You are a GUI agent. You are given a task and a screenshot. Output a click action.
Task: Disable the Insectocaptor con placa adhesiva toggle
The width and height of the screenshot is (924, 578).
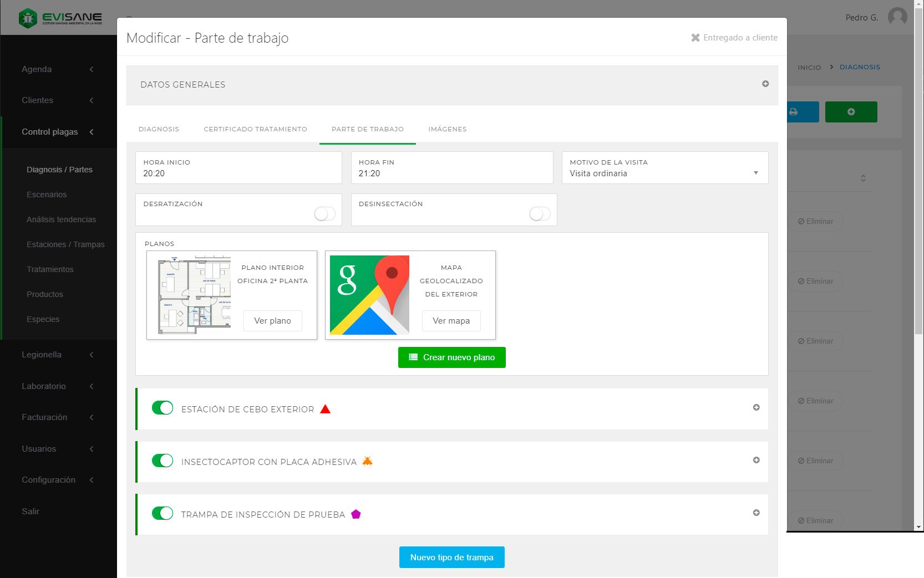click(x=163, y=461)
